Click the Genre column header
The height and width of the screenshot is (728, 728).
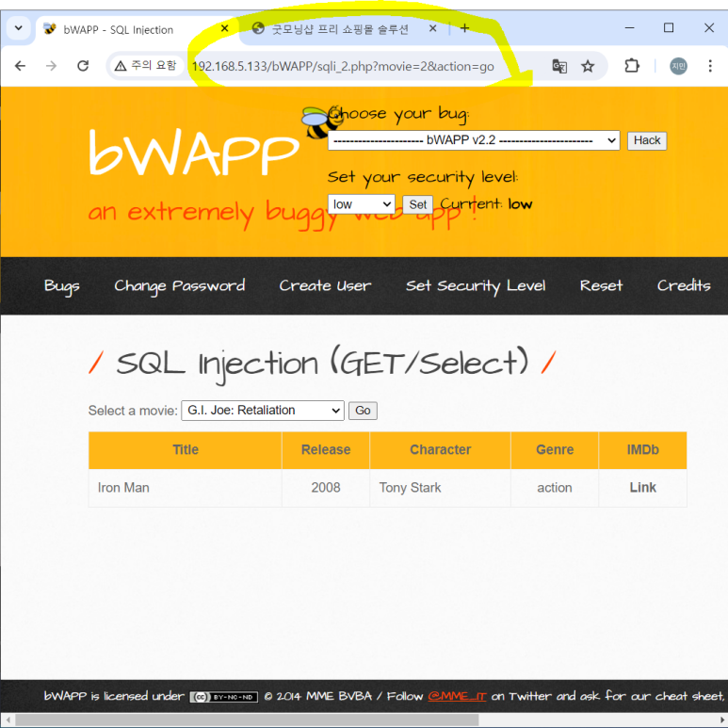pos(555,450)
